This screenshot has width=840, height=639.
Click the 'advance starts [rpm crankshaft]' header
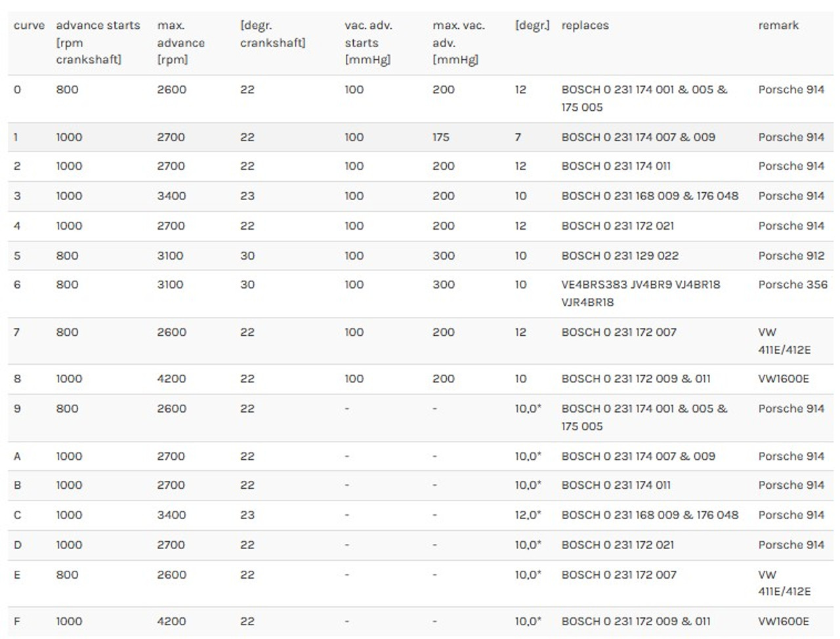click(98, 43)
